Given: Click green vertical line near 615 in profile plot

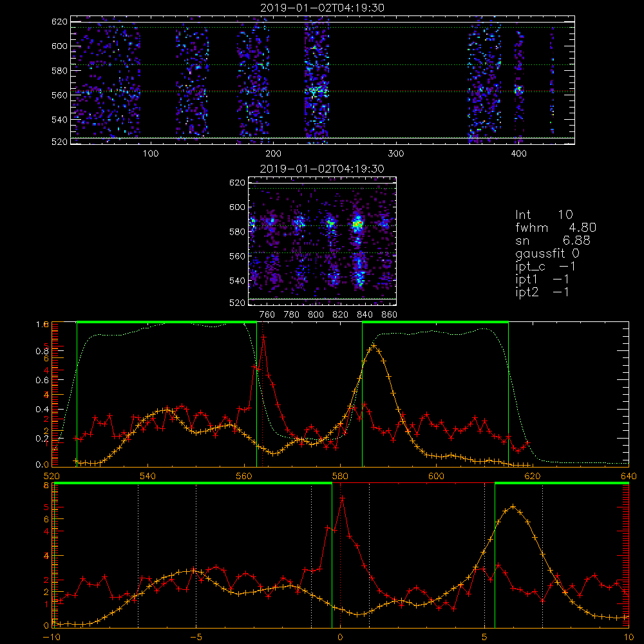Looking at the screenshot, I should click(x=509, y=394).
